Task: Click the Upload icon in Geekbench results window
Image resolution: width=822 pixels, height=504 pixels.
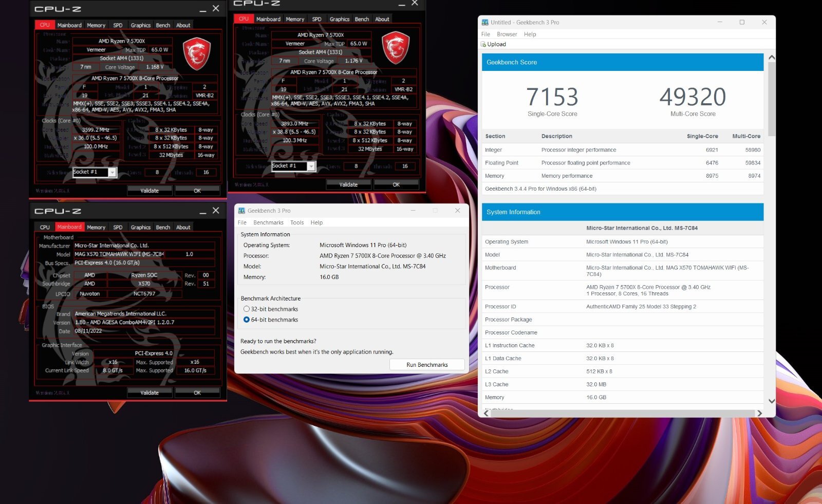Action: pos(483,44)
